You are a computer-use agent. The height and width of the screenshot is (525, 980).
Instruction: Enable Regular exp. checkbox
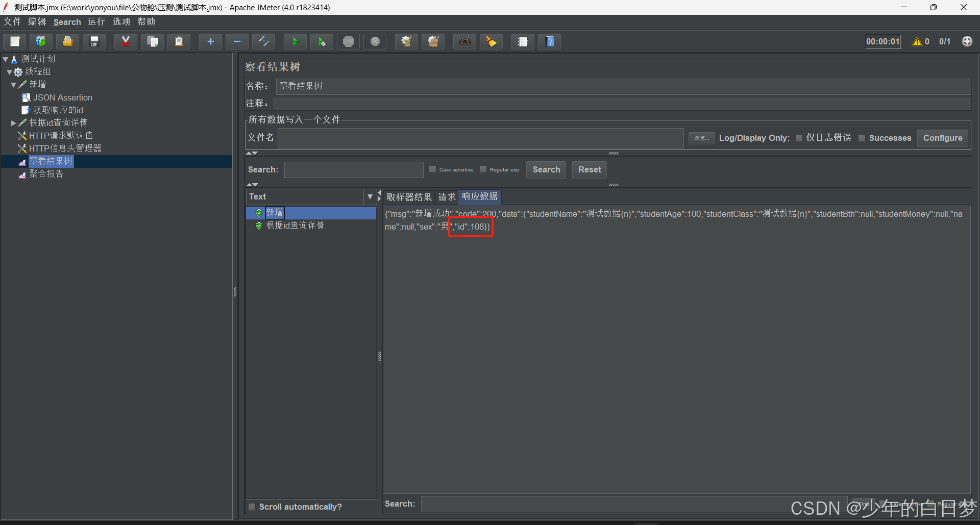tap(483, 169)
